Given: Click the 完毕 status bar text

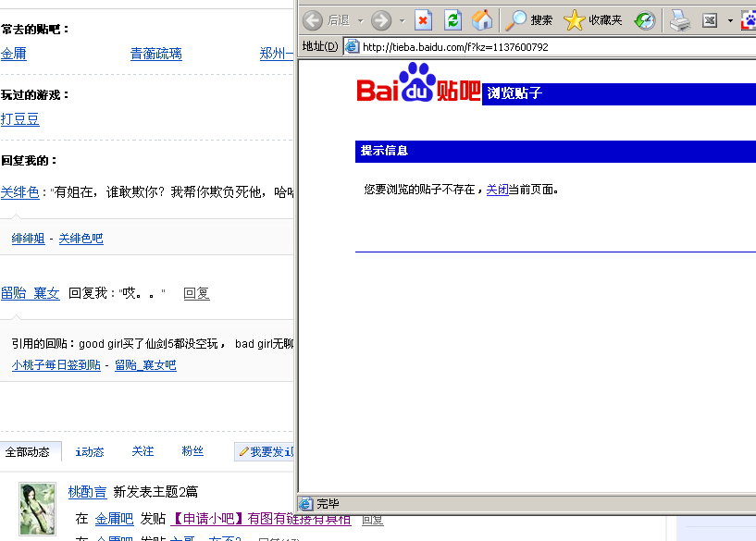Looking at the screenshot, I should [x=328, y=504].
